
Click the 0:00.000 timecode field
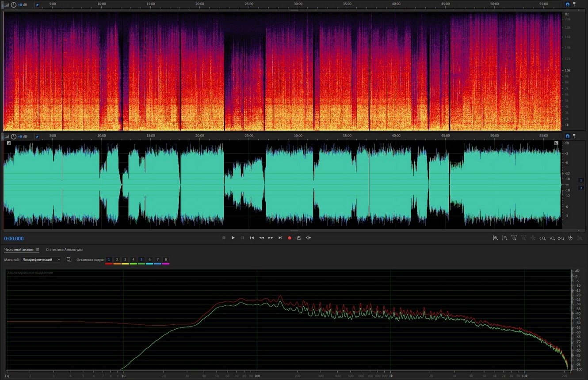tap(14, 239)
